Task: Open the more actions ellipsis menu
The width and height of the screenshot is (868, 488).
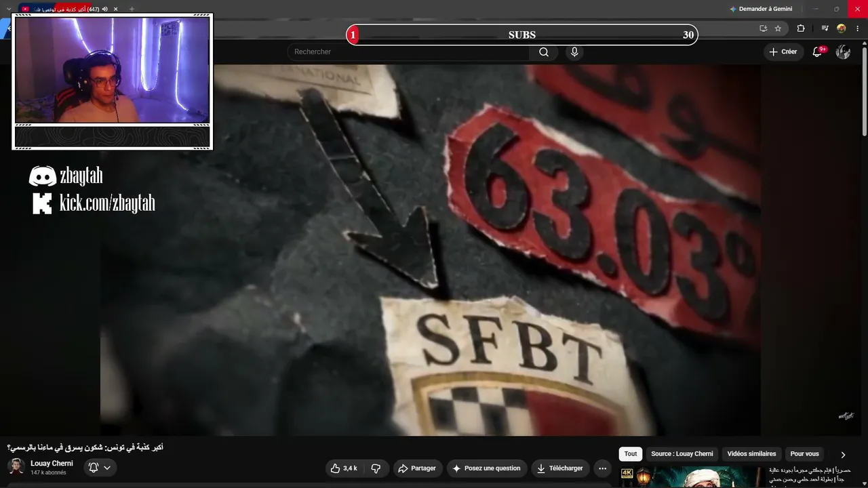Action: point(602,468)
